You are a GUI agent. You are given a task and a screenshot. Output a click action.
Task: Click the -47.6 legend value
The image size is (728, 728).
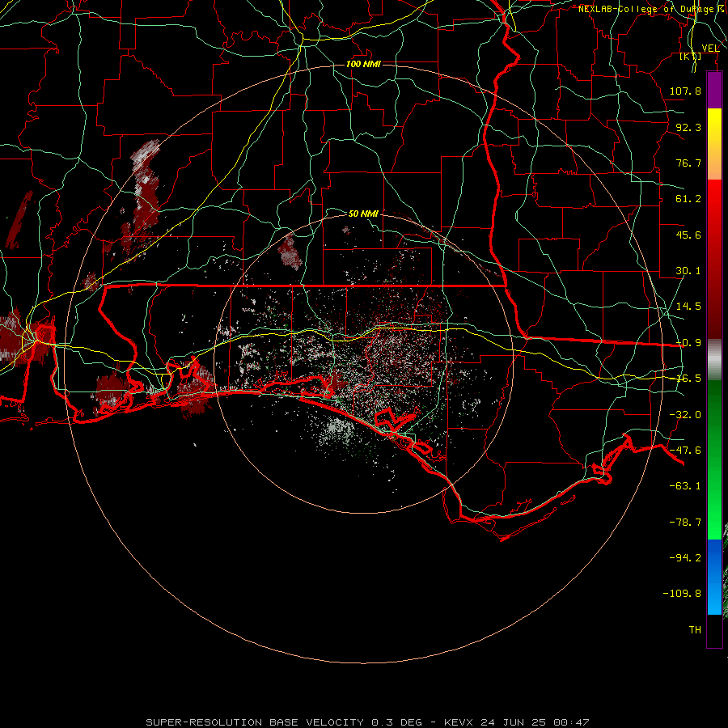click(x=685, y=451)
